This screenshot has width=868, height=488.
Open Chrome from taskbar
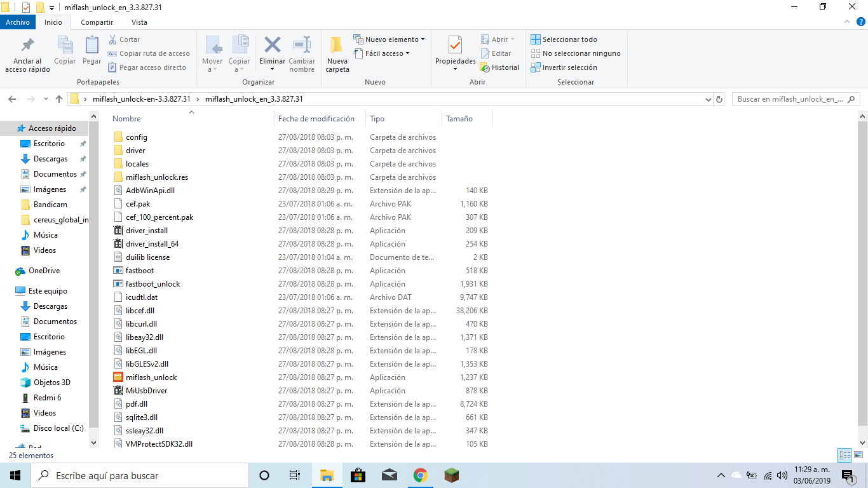(420, 475)
